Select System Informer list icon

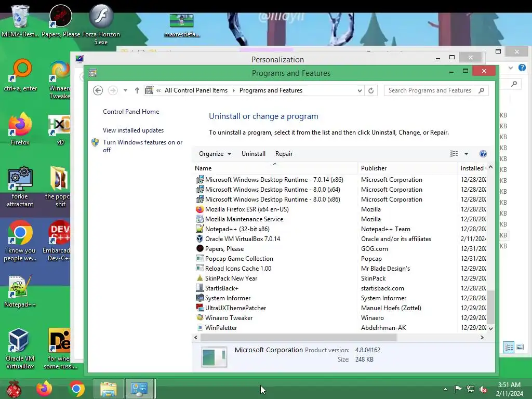click(200, 298)
